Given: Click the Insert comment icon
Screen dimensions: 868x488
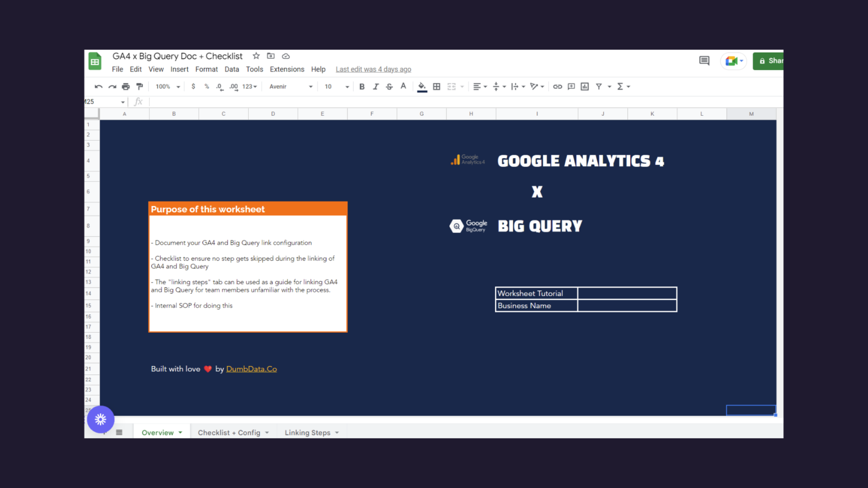Looking at the screenshot, I should (x=571, y=86).
